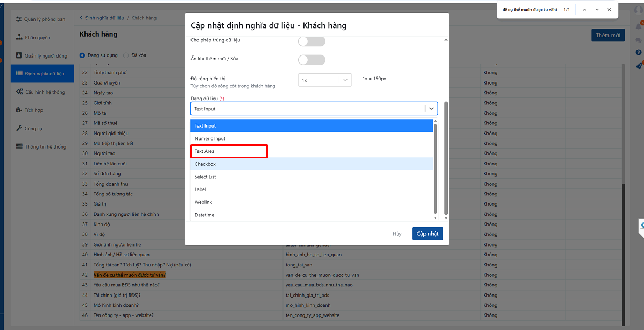Image resolution: width=644 pixels, height=330 pixels.
Task: Open user profile avatar
Action: tap(639, 10)
